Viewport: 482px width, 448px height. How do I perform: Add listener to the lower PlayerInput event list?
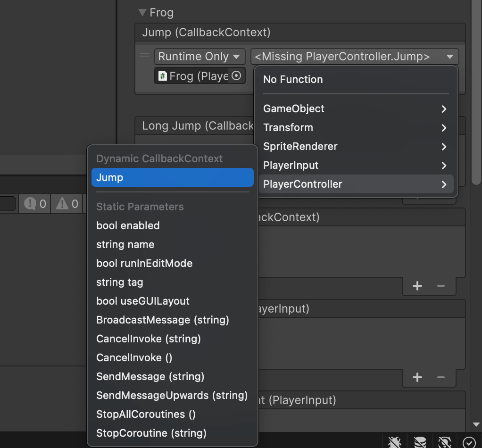[417, 377]
